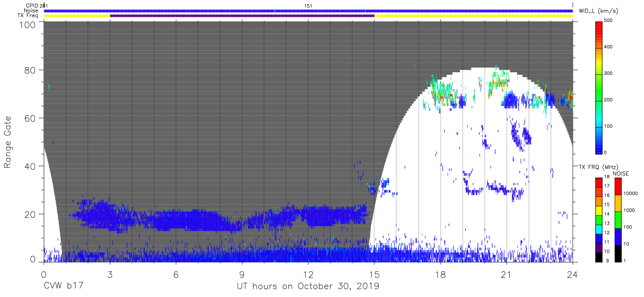Click the '24' x-axis hour label
The image size is (644, 297).
tap(573, 274)
